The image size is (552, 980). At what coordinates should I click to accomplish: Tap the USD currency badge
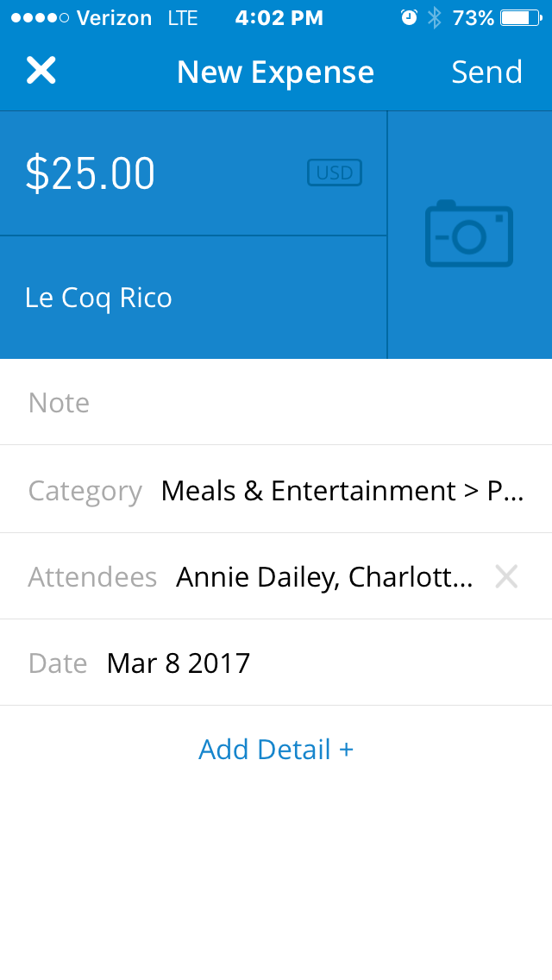point(335,173)
